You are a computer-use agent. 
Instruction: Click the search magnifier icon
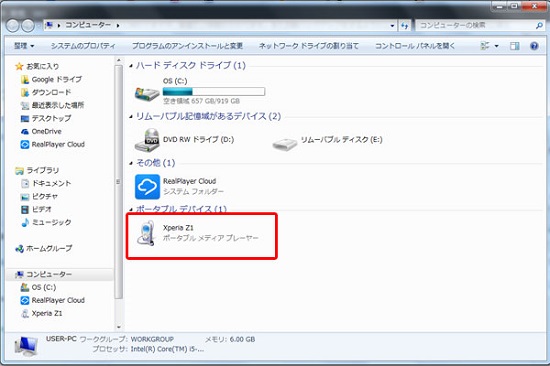pyautogui.click(x=539, y=25)
